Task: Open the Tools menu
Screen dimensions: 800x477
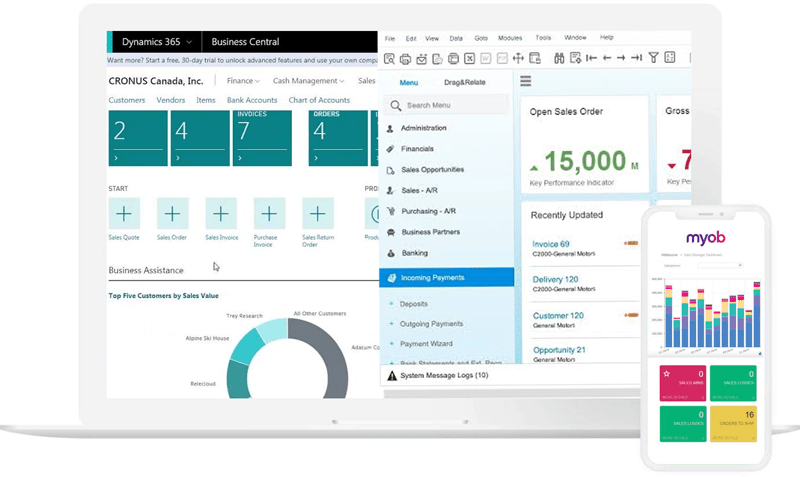Action: point(543,38)
